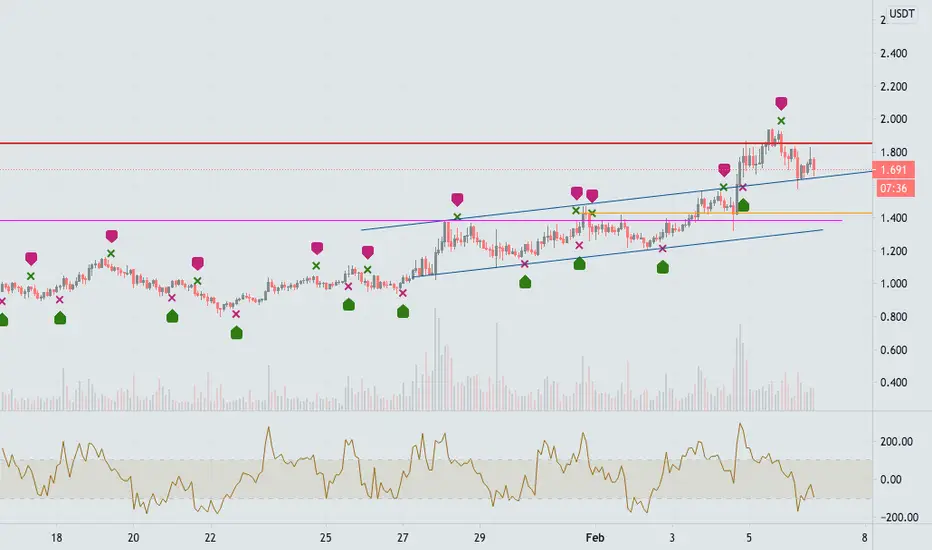932x550 pixels.
Task: Click the green buy marker on the 18th
Action: [x=59, y=318]
